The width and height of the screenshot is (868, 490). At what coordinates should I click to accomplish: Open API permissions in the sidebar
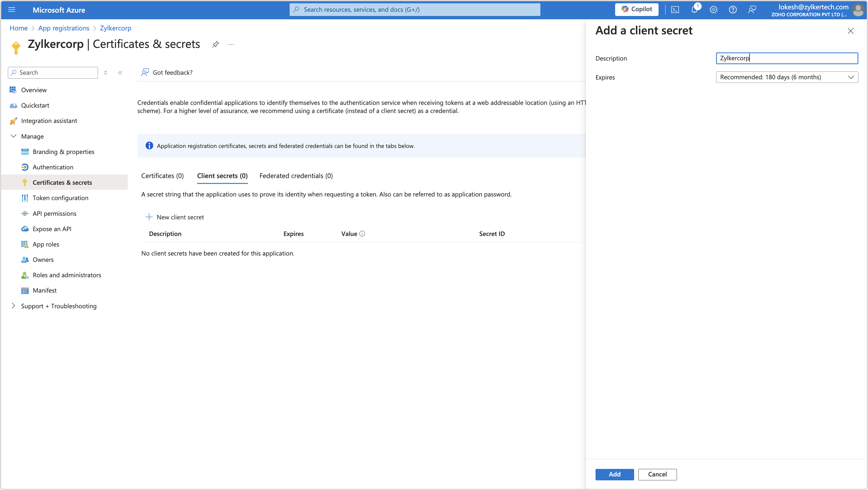[55, 213]
